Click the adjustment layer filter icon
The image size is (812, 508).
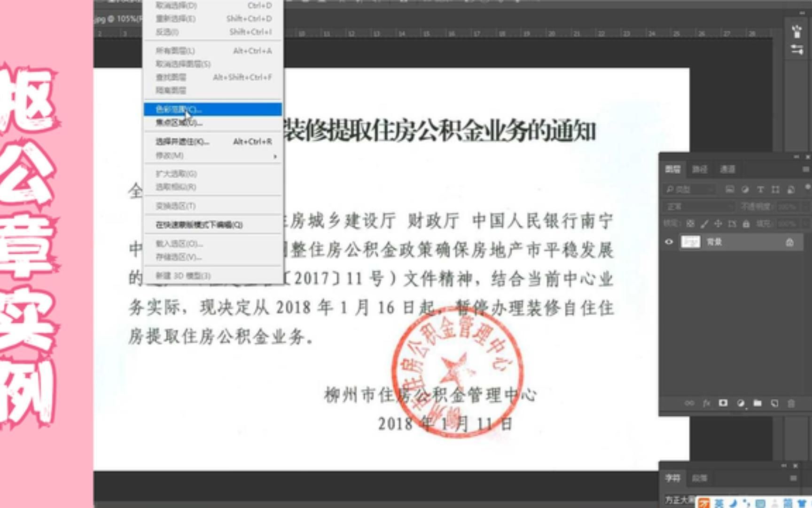pos(746,190)
